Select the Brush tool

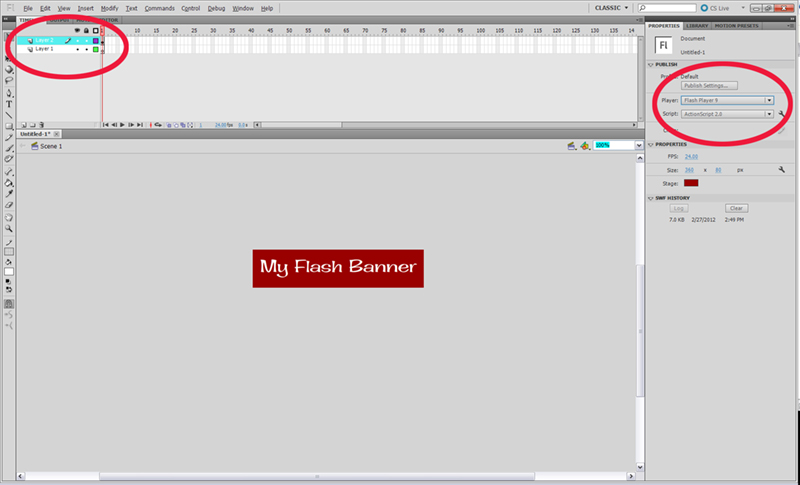(x=9, y=148)
